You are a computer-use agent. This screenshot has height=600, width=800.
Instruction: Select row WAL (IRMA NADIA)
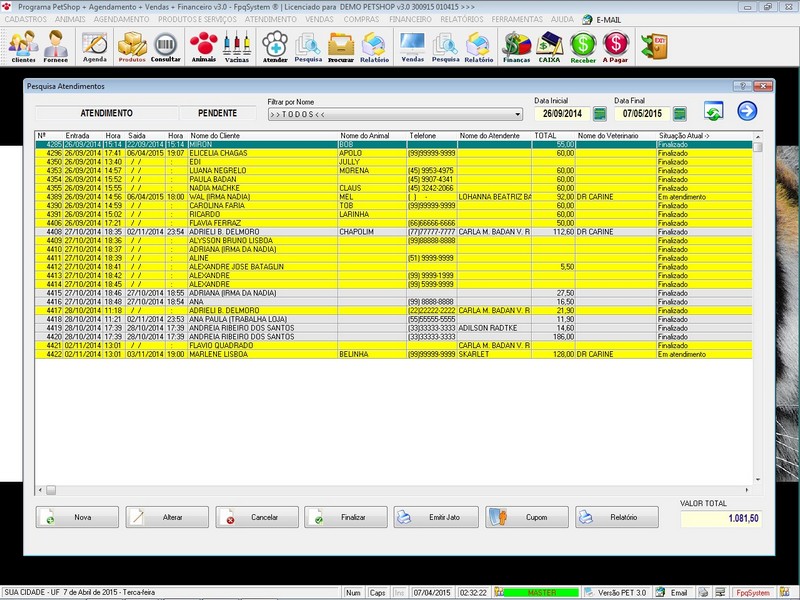coord(393,197)
